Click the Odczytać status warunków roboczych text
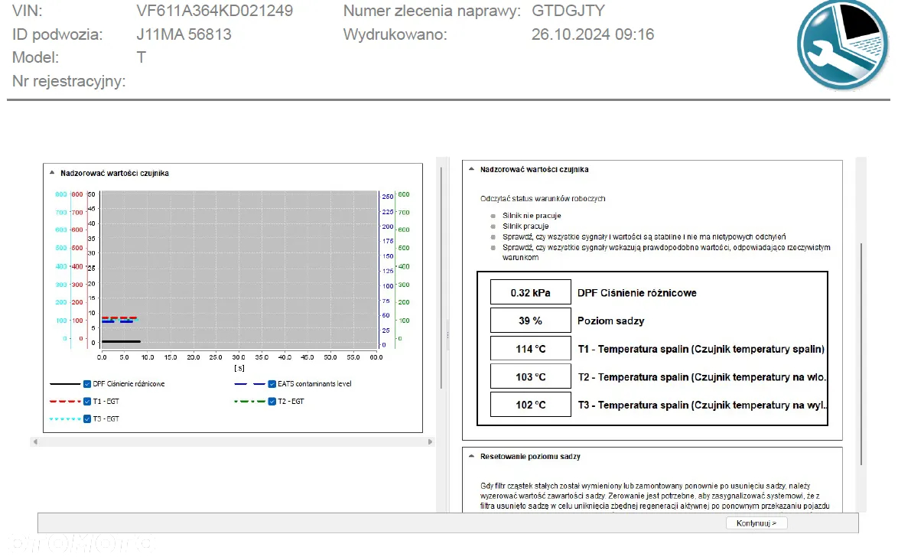This screenshot has height=560, width=924. 542,198
